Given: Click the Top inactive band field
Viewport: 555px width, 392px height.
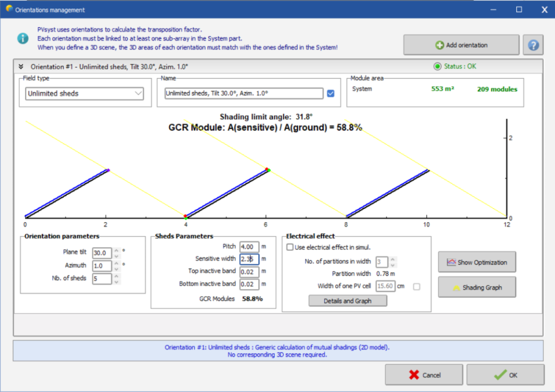Looking at the screenshot, I should click(249, 272).
